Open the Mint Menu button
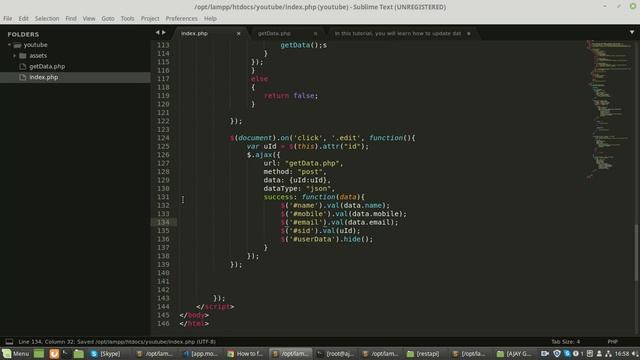The image size is (640, 360). (16, 353)
